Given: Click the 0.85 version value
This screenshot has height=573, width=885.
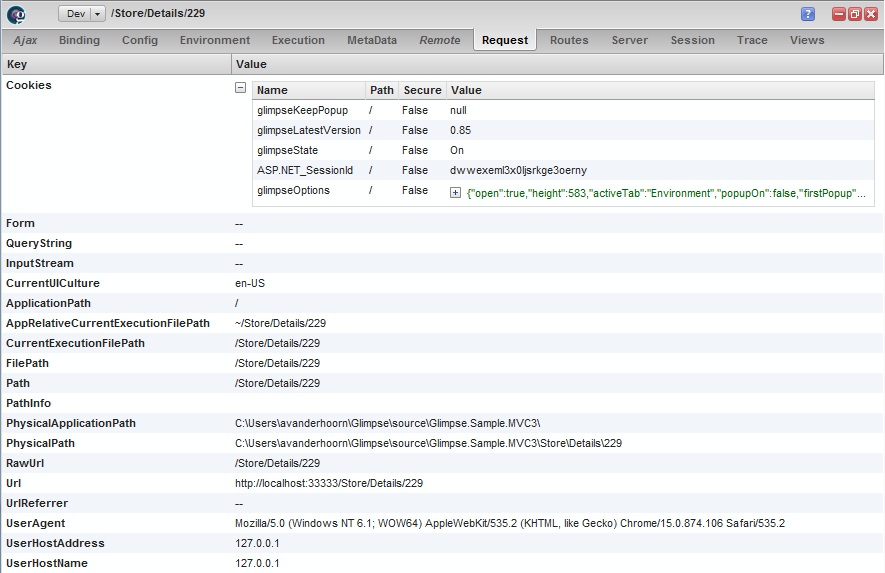Looking at the screenshot, I should click(461, 130).
